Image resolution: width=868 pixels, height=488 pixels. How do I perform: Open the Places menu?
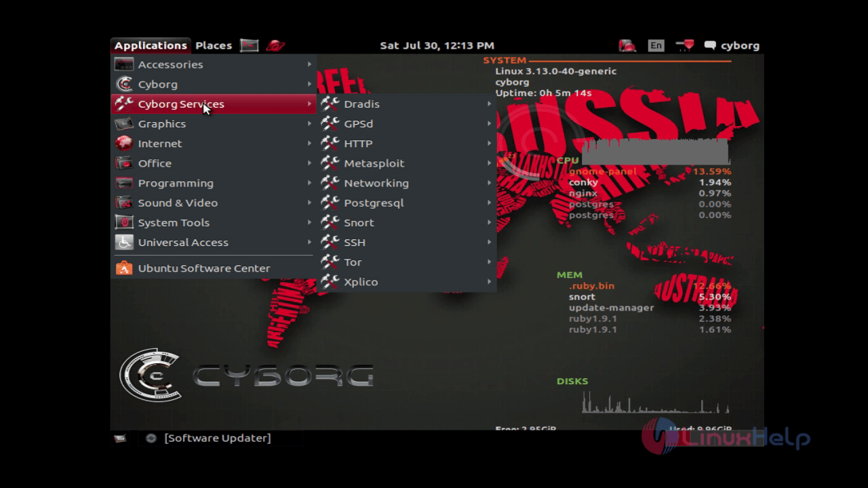coord(214,45)
